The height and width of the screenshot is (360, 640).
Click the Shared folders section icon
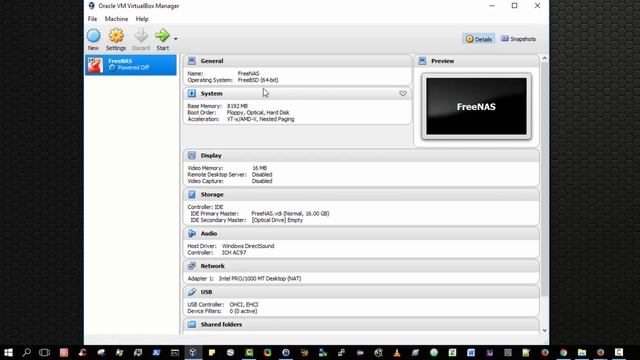coord(191,324)
